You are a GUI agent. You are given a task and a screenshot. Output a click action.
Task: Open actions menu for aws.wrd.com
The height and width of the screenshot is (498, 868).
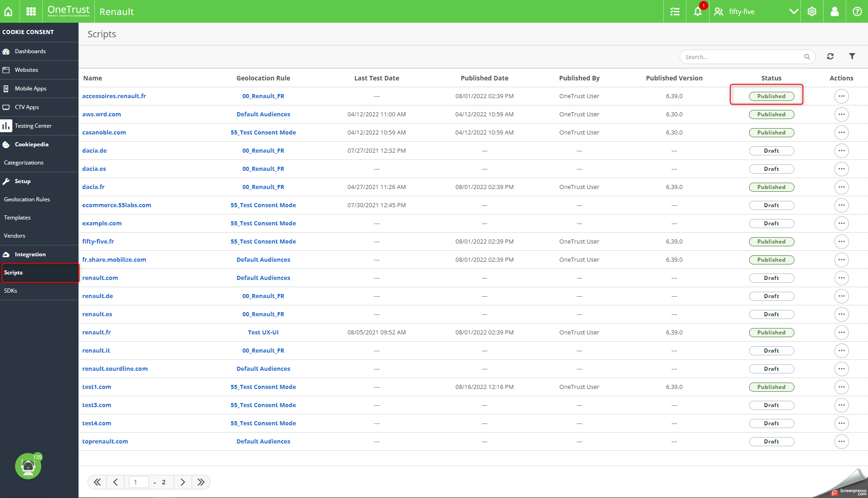[841, 115]
